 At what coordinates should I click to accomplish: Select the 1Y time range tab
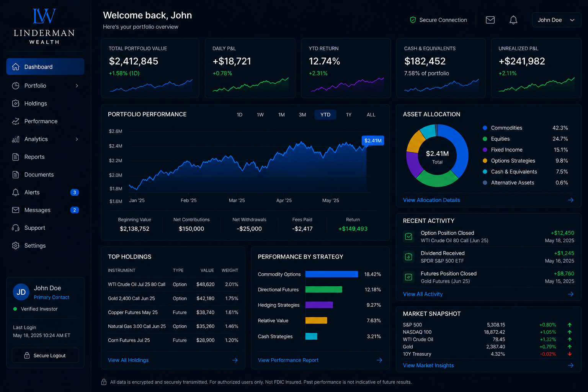(x=349, y=115)
